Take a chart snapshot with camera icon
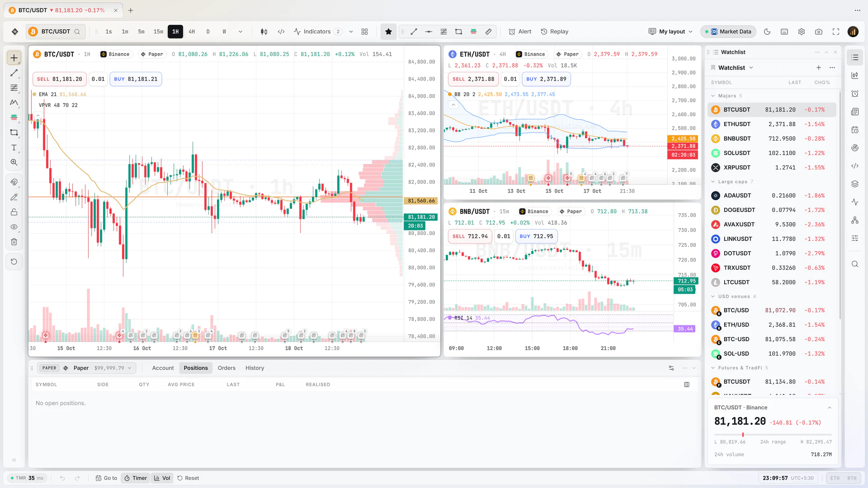The width and height of the screenshot is (868, 488). tap(819, 32)
